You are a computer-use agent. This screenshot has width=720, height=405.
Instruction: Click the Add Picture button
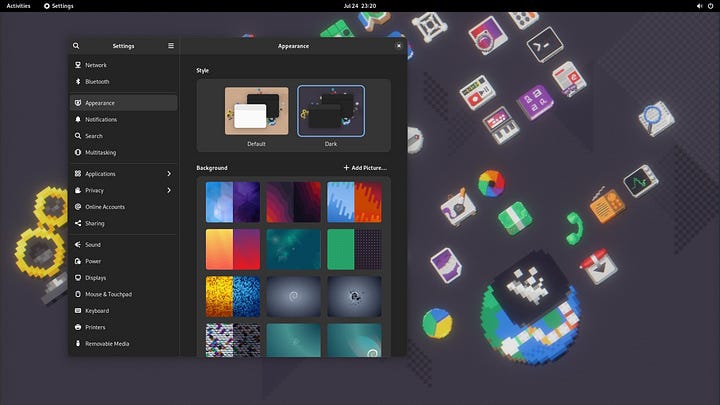click(x=365, y=168)
